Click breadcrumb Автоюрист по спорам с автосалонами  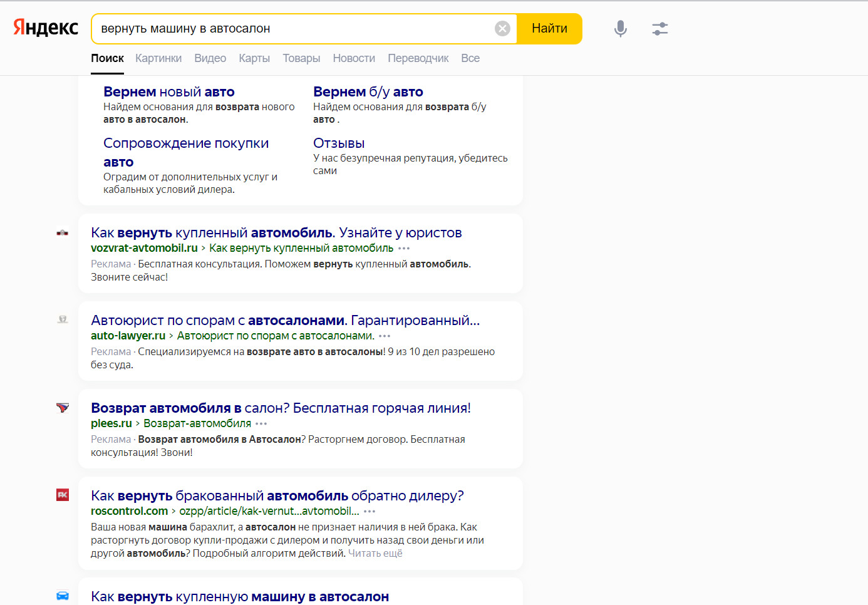pyautogui.click(x=276, y=336)
